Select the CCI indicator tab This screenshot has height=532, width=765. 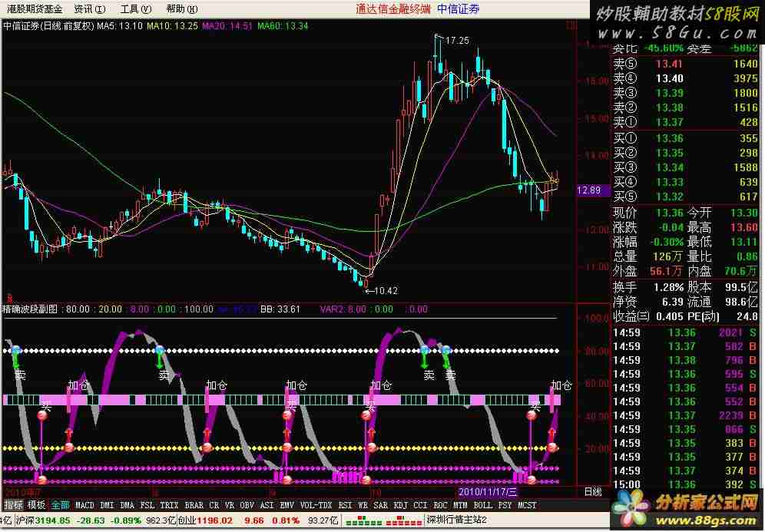421,505
